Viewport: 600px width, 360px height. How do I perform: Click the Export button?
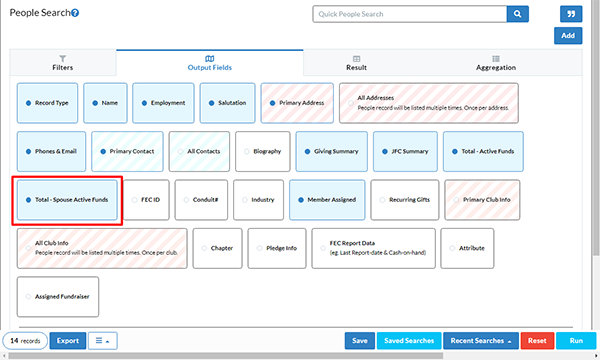[68, 340]
